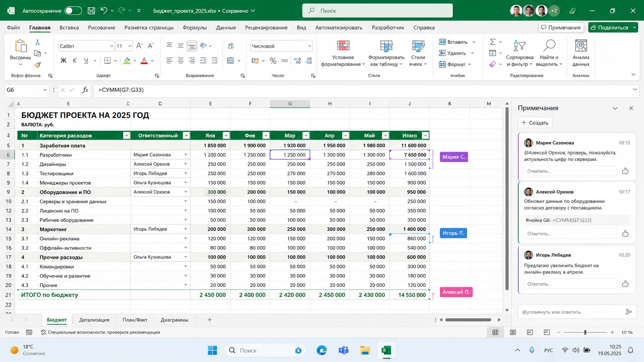Click the Borders icon

[x=107, y=60]
